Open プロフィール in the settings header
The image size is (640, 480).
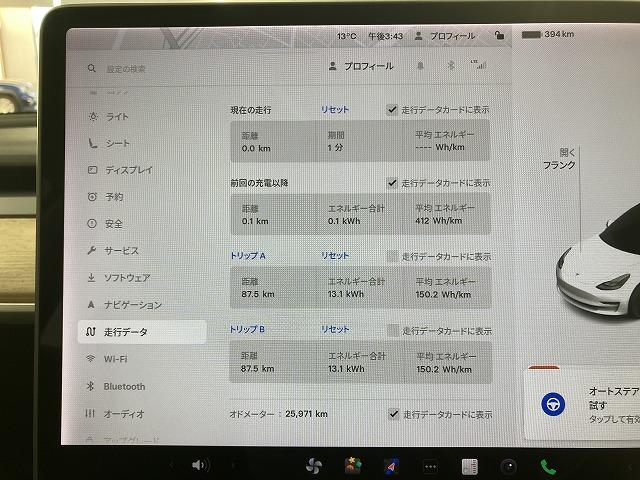tap(362, 66)
